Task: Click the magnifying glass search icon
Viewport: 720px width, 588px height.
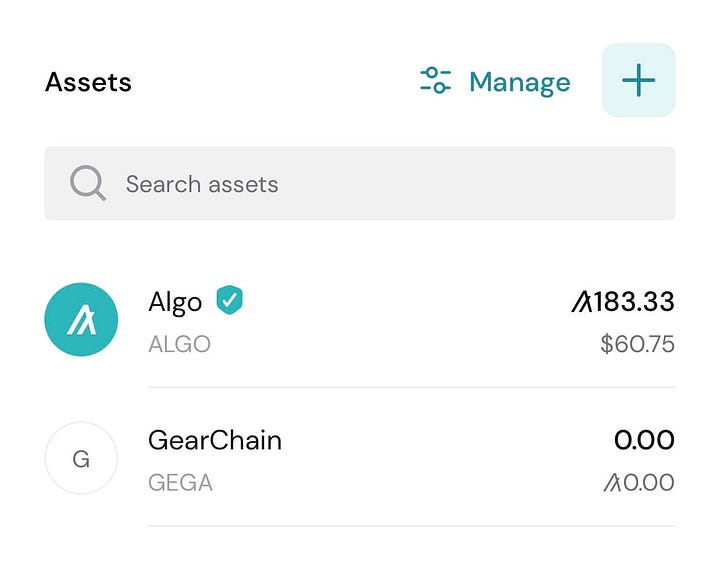Action: click(x=88, y=183)
